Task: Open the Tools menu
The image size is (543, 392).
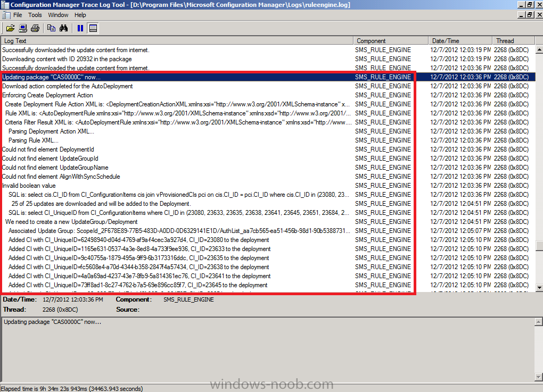Action: [35, 15]
